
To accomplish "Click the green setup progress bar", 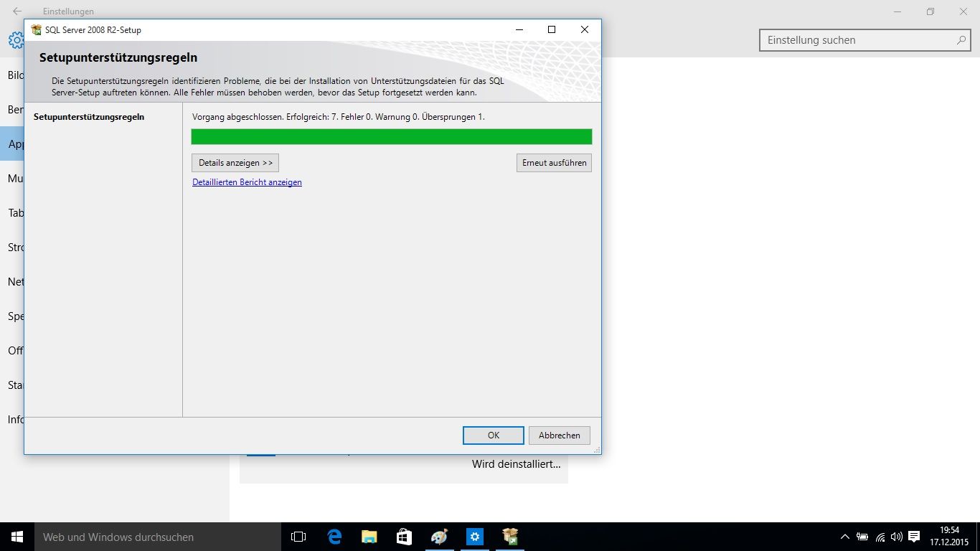I will pos(392,137).
